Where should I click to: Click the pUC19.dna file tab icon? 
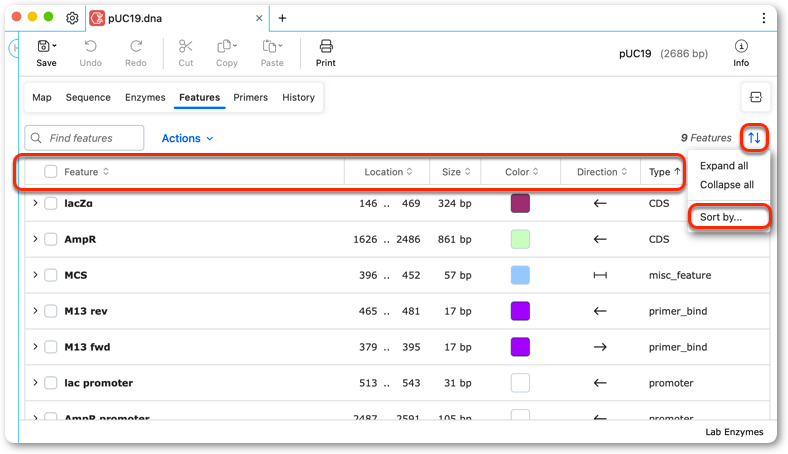click(97, 18)
